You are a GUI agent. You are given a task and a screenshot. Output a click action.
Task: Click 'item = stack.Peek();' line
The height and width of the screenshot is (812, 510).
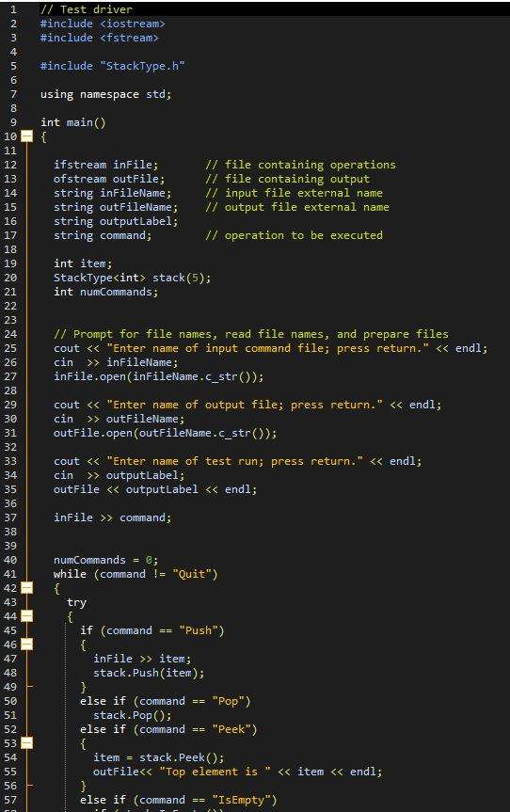[x=158, y=757]
